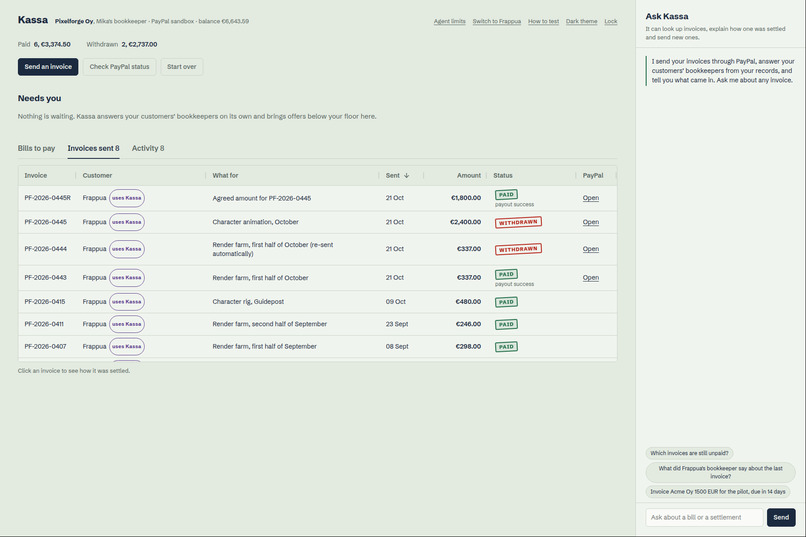Click PAID stamp on €480.00 row
This screenshot has width=806, height=537.
tap(506, 302)
